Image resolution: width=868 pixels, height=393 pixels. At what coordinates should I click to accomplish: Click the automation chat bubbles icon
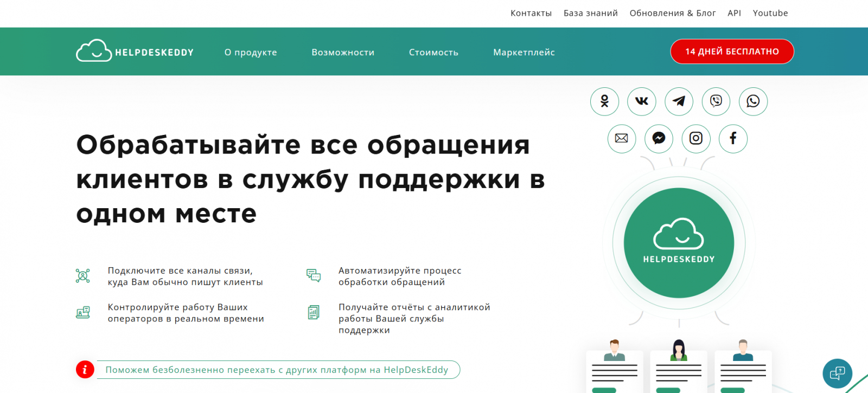click(314, 276)
